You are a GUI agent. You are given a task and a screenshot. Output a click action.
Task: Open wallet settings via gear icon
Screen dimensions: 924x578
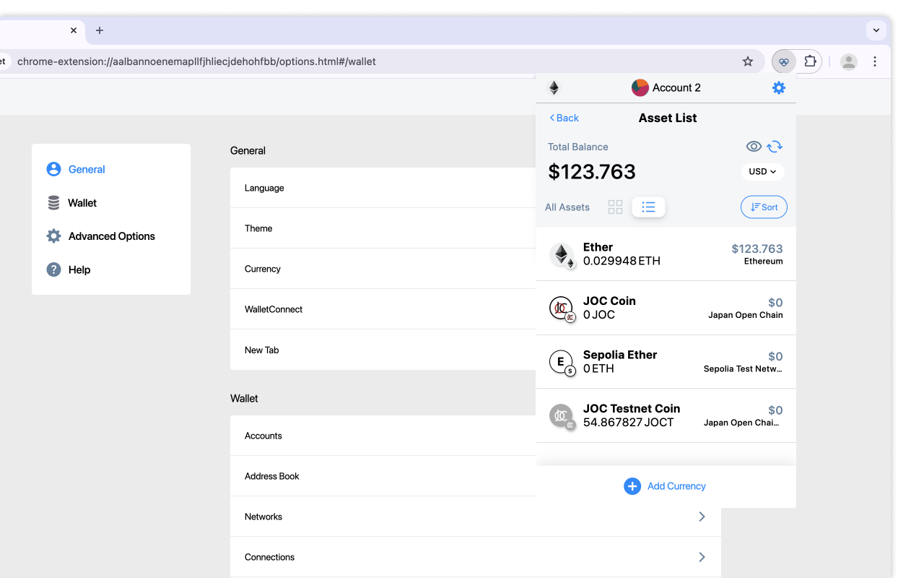pos(778,87)
